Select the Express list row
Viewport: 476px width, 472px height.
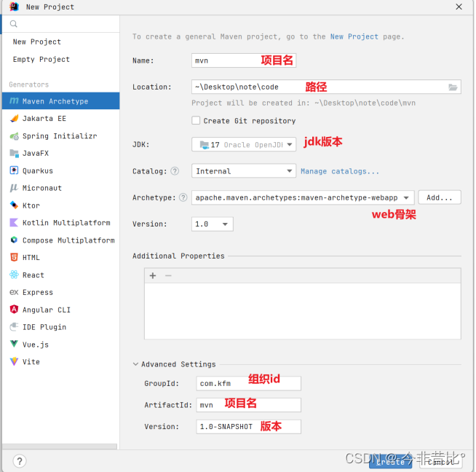coord(60,292)
